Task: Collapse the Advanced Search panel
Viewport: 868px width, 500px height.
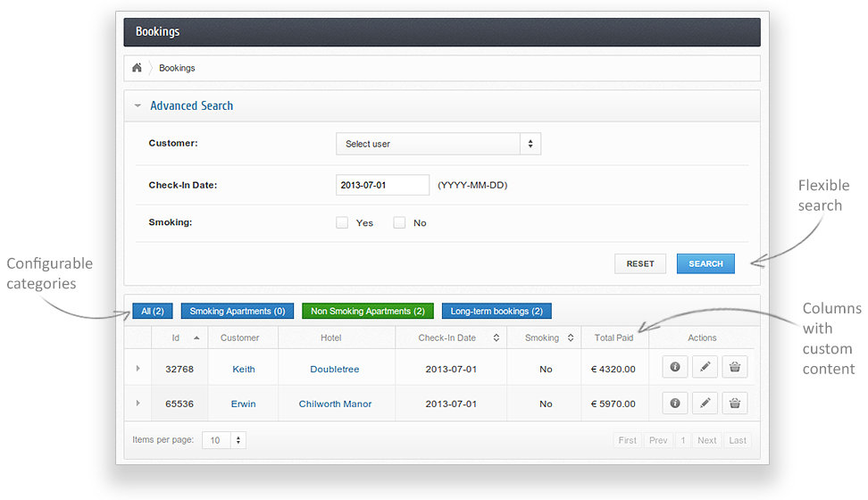Action: tap(138, 105)
